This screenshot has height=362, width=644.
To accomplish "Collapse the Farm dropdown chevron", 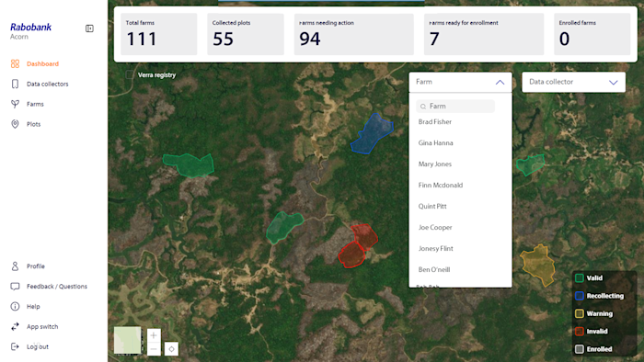I will pyautogui.click(x=500, y=82).
